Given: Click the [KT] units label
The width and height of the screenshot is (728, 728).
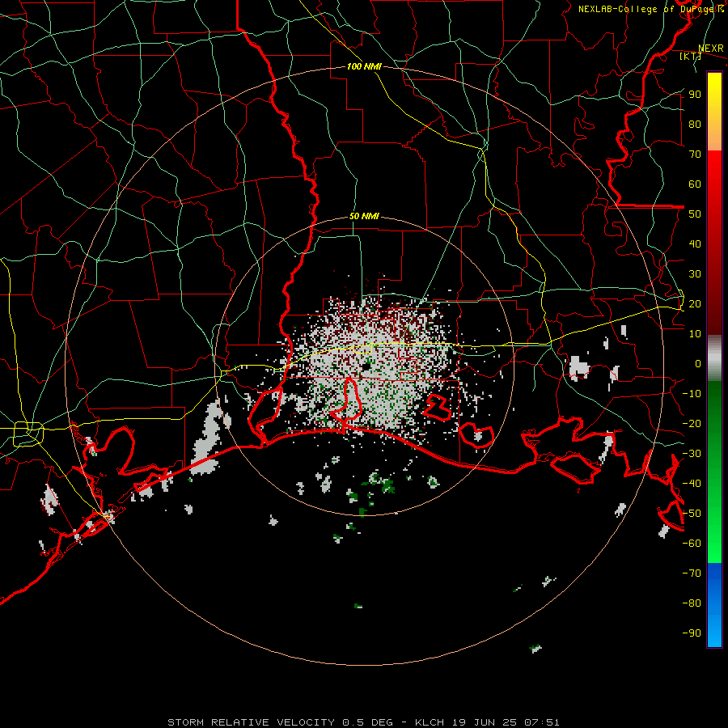Looking at the screenshot, I should click(x=690, y=56).
